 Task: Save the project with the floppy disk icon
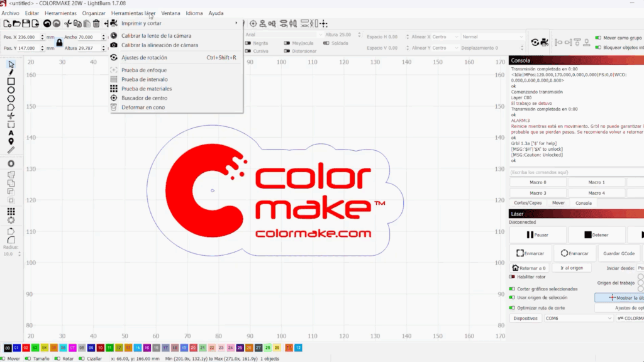tap(26, 23)
